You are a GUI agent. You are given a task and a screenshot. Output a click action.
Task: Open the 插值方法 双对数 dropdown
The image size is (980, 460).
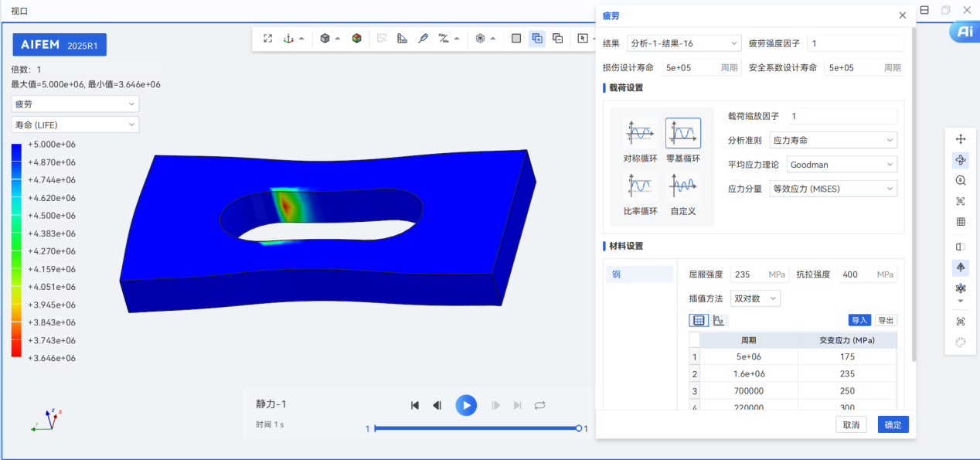coord(754,298)
